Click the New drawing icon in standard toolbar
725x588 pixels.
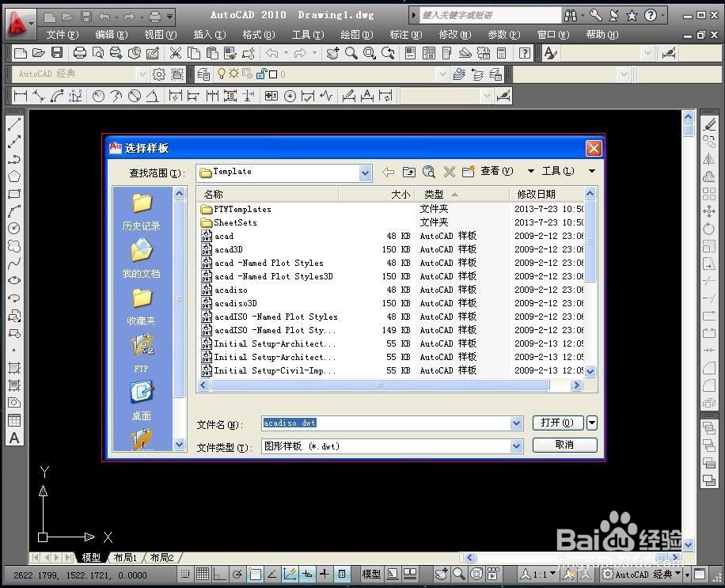pos(20,53)
